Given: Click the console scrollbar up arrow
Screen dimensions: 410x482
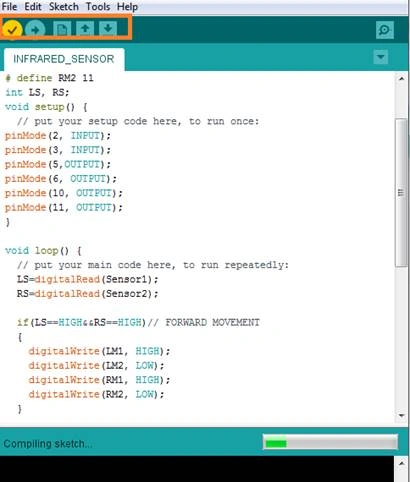Looking at the screenshot, I should 401,464.
